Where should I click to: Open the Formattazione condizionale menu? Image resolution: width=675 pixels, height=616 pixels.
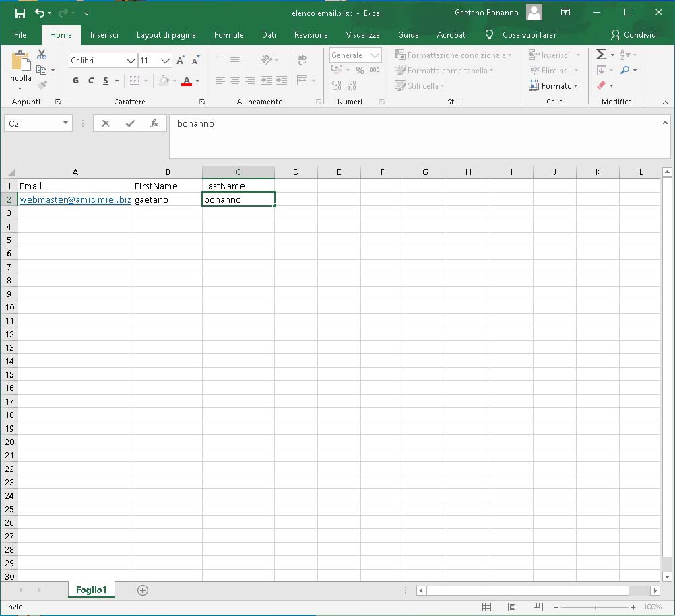coord(453,55)
